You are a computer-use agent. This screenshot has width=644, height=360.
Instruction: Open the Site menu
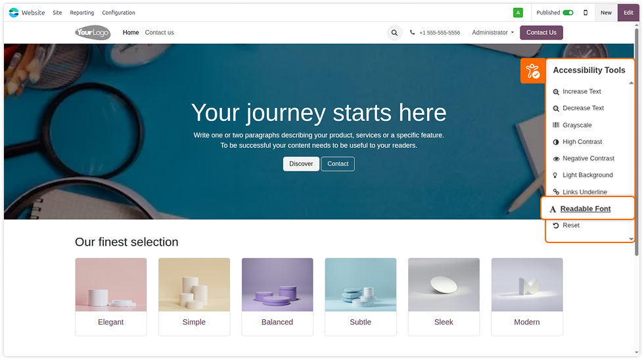[57, 12]
